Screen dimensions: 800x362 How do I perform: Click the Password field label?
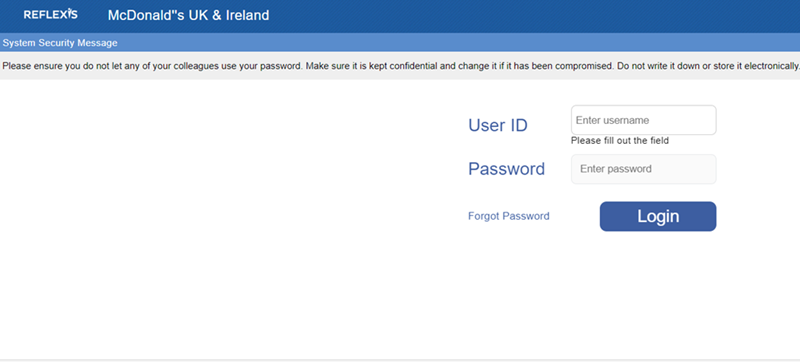[507, 169]
